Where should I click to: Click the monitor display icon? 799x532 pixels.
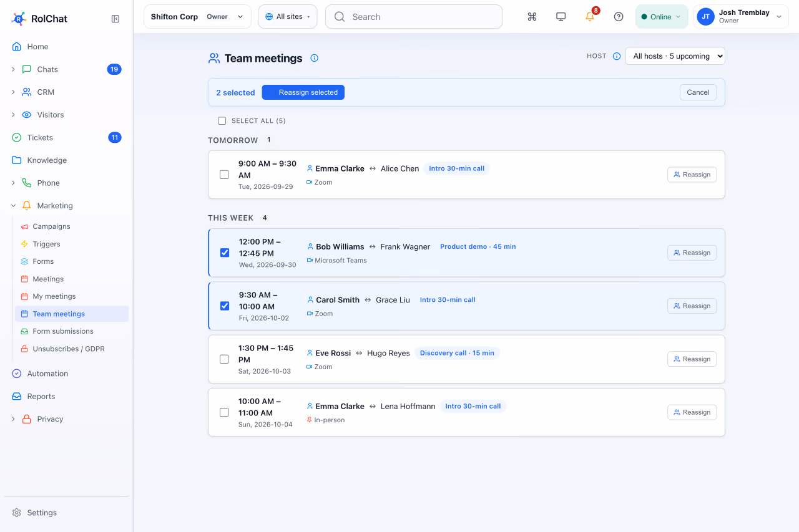[x=561, y=17]
